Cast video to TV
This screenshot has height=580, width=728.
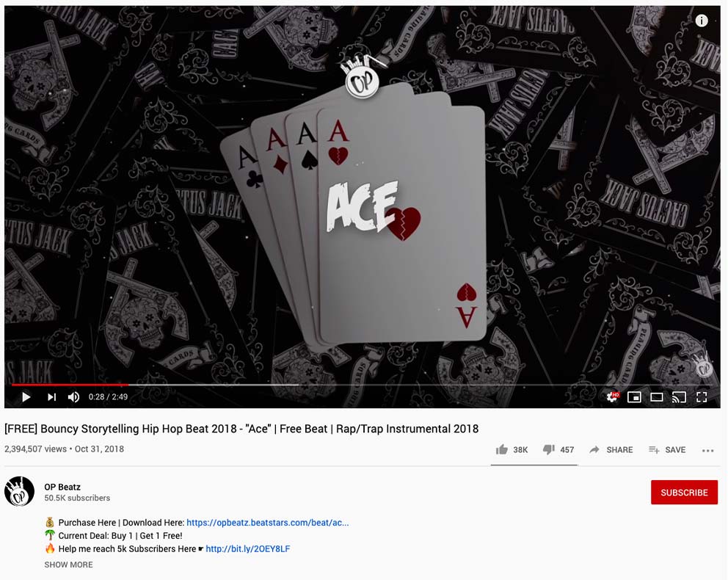click(679, 397)
